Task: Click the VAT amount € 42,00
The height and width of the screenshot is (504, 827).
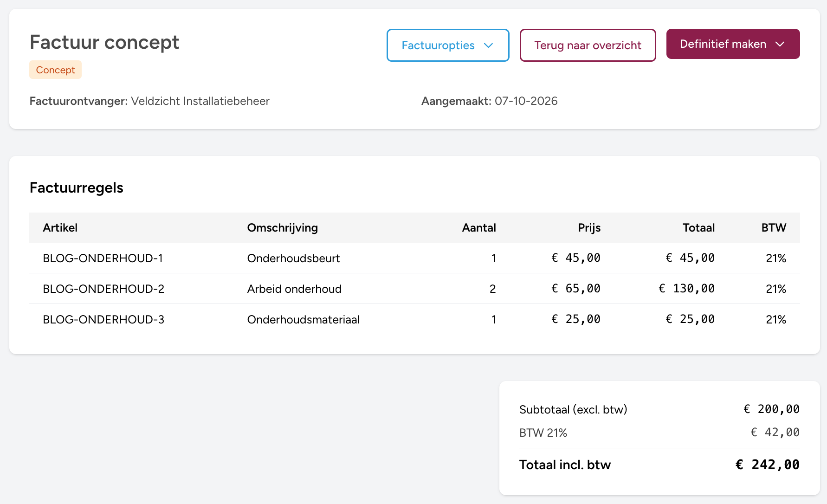Action: [x=775, y=432]
